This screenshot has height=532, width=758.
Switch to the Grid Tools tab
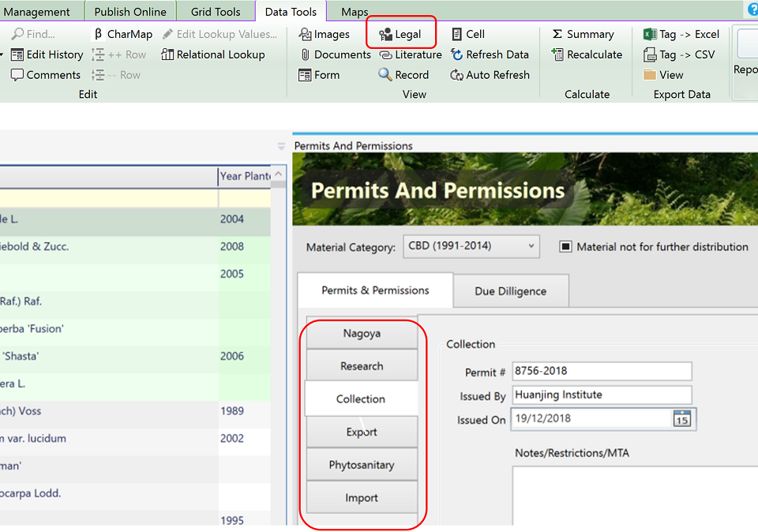215,12
